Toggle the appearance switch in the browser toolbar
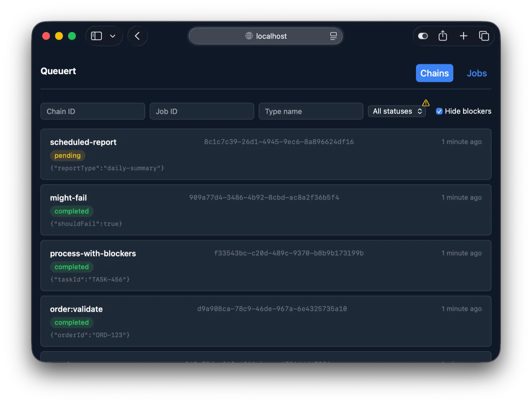This screenshot has width=532, height=404. point(423,36)
